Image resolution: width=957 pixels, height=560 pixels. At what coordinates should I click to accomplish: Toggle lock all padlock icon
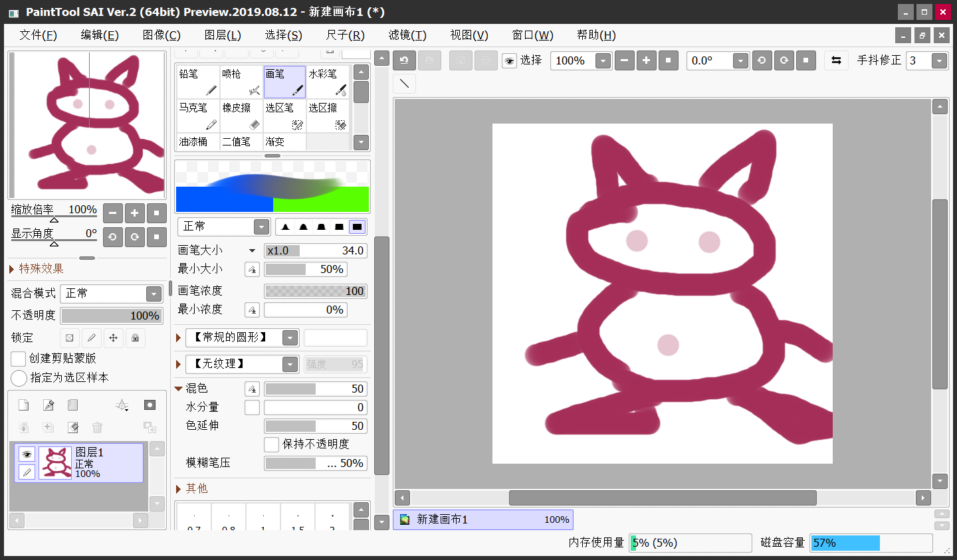click(135, 337)
